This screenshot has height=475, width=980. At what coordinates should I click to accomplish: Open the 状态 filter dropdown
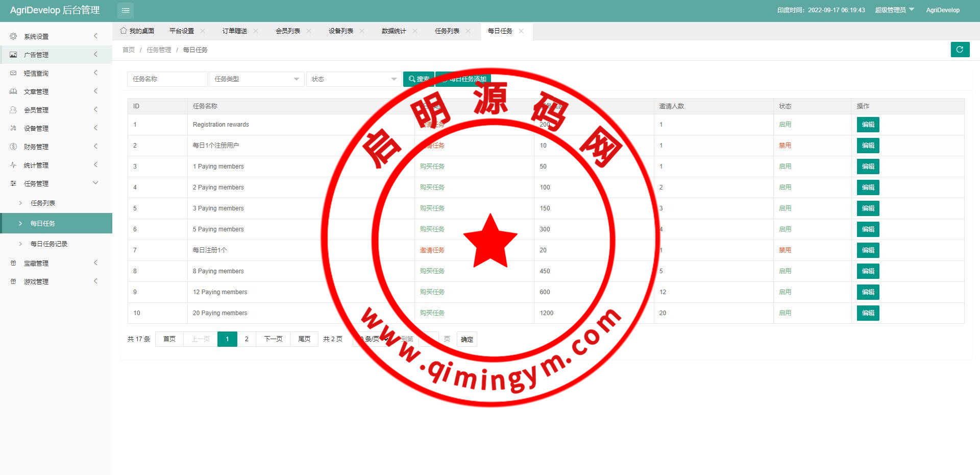pyautogui.click(x=354, y=79)
